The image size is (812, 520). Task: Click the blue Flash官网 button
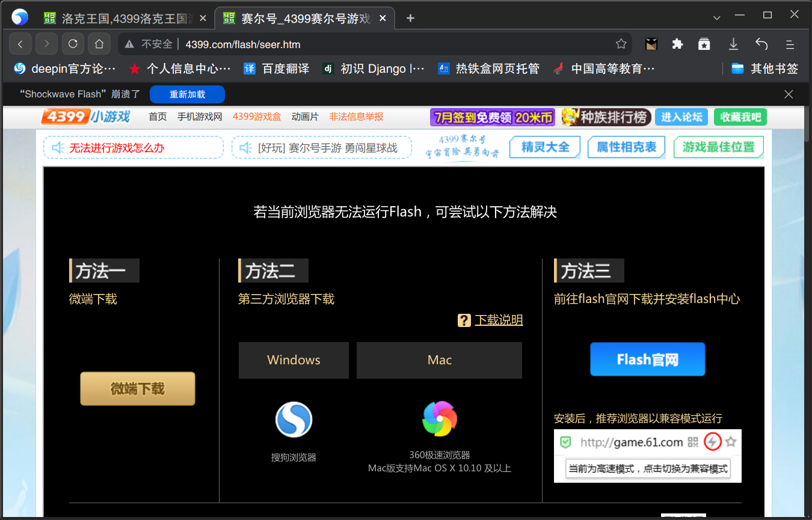pos(647,359)
